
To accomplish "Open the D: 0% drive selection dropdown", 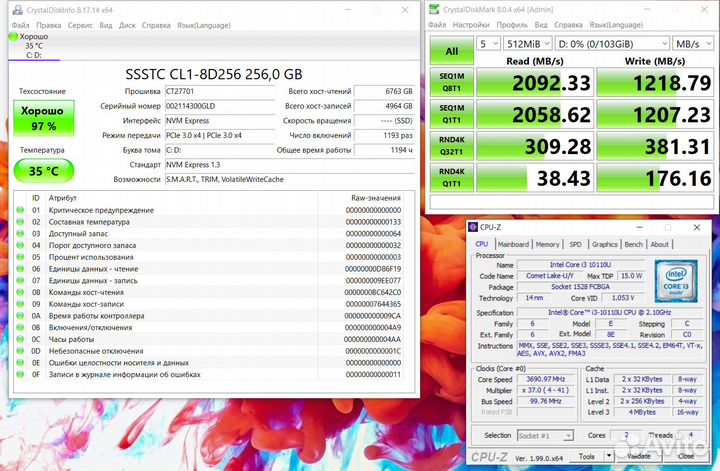I will pos(612,44).
